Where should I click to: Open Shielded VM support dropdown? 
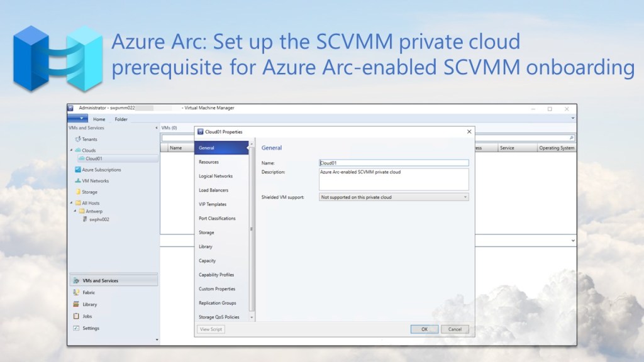[465, 197]
